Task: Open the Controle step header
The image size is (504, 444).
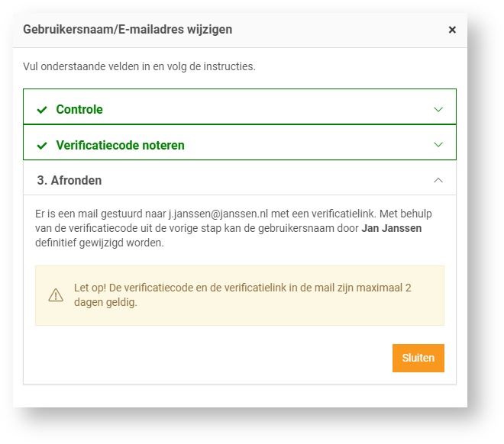Action: [x=79, y=110]
